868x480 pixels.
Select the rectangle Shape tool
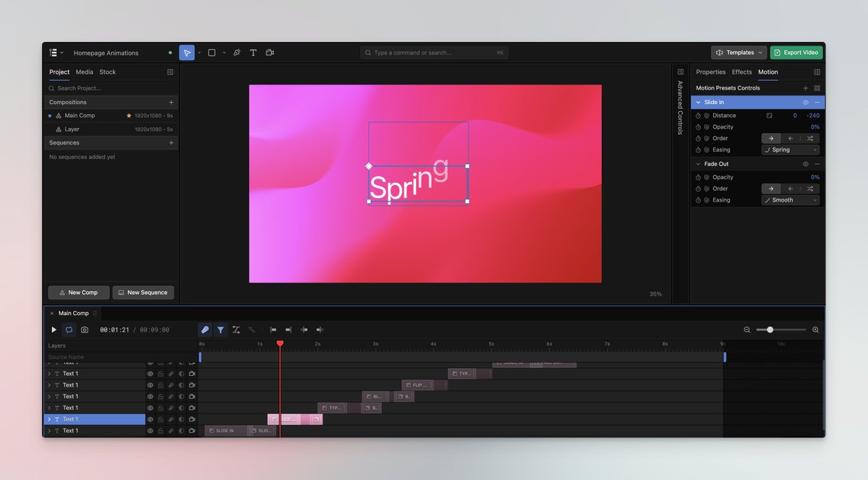(211, 53)
